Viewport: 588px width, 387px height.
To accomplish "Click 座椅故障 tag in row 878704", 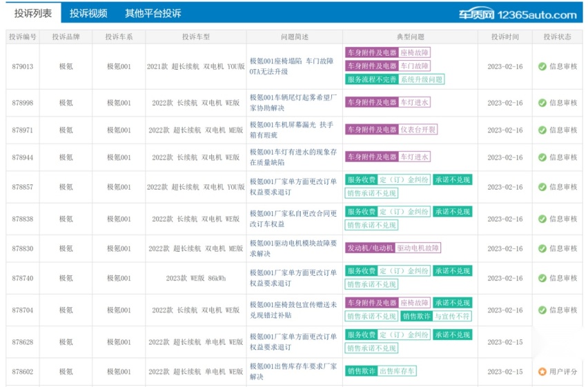I will click(x=414, y=303).
